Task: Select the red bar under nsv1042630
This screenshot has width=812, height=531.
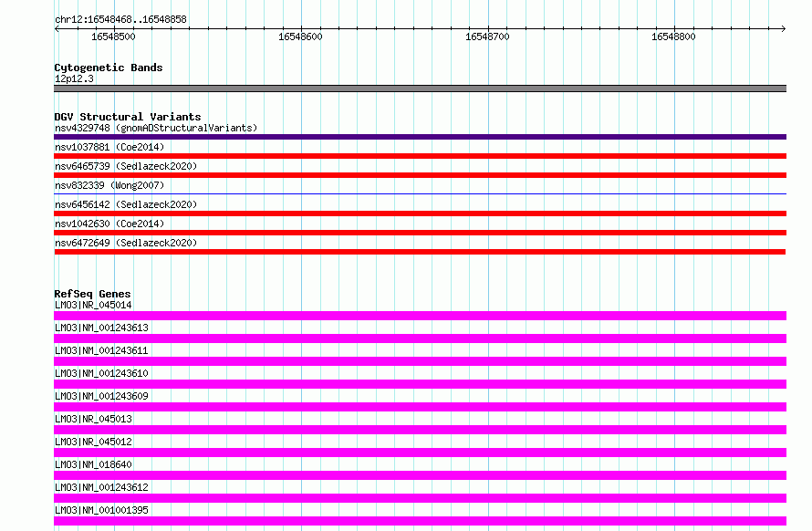Action: point(420,233)
